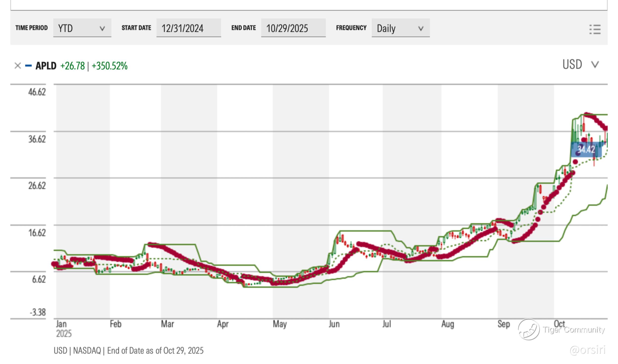
Task: Open the YTD time period dropdown
Action: click(82, 28)
